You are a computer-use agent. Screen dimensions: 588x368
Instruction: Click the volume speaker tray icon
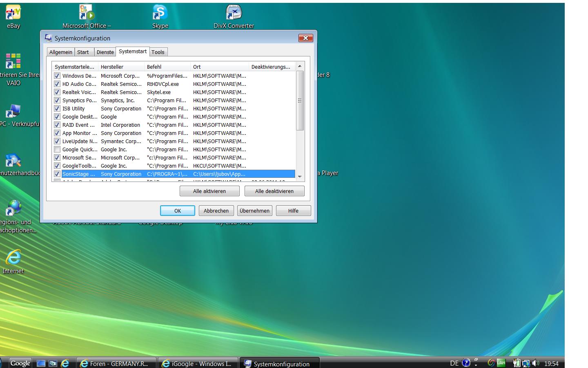(x=536, y=363)
